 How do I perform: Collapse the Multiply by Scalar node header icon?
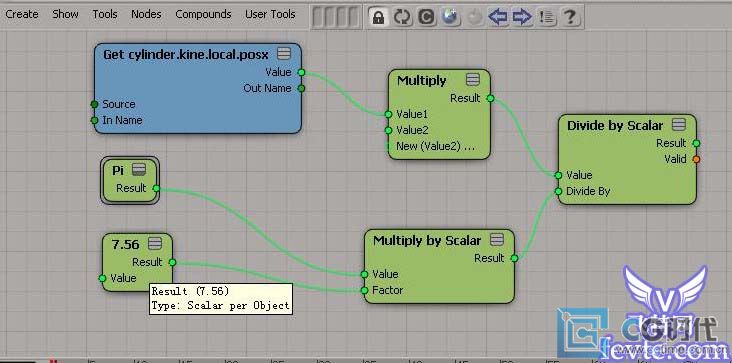click(x=497, y=240)
